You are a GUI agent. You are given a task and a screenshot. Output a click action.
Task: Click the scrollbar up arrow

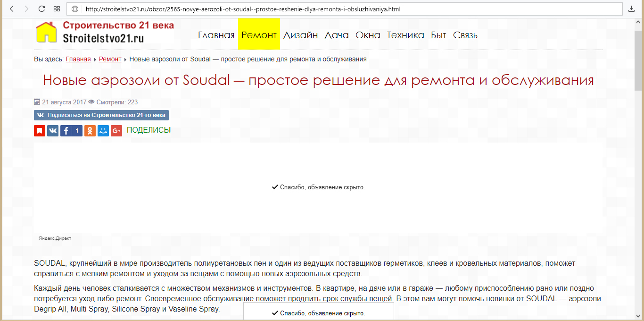click(638, 22)
